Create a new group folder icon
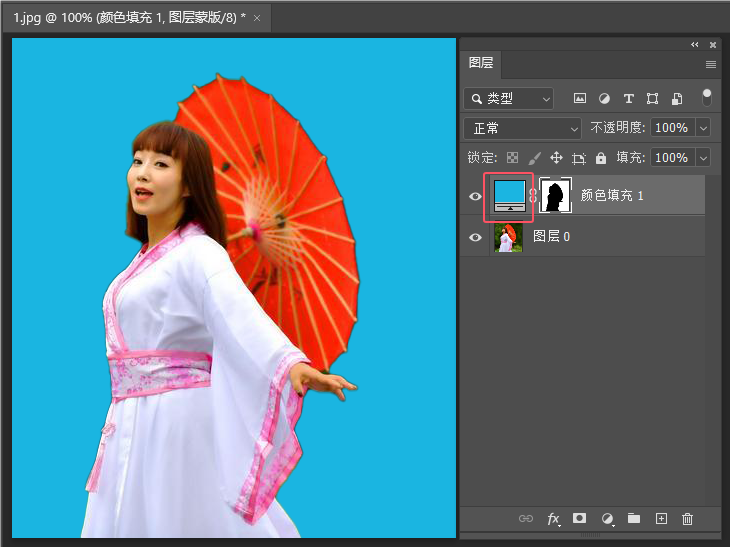Screen dimensions: 730x547 tap(634, 518)
